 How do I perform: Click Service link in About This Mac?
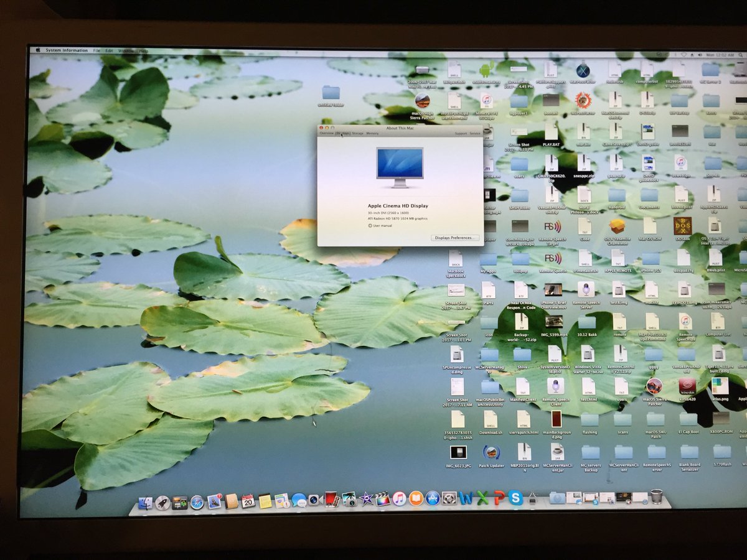pyautogui.click(x=475, y=134)
